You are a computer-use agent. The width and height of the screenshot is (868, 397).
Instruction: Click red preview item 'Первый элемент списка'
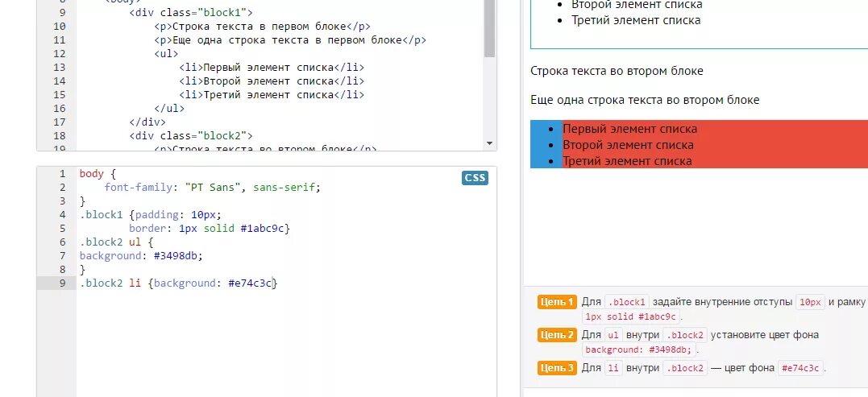coord(630,129)
